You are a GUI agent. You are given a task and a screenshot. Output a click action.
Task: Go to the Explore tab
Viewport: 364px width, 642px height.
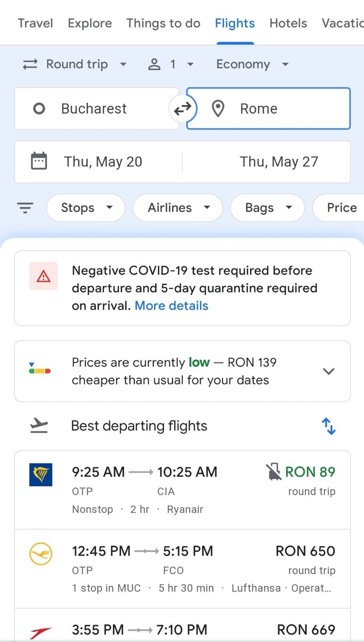coord(90,23)
